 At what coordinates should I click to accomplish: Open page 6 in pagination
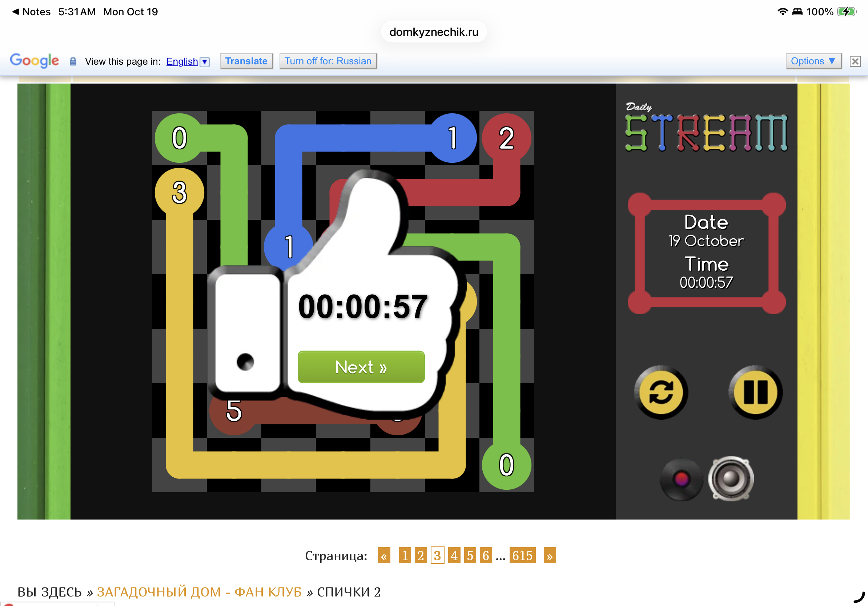pyautogui.click(x=486, y=555)
